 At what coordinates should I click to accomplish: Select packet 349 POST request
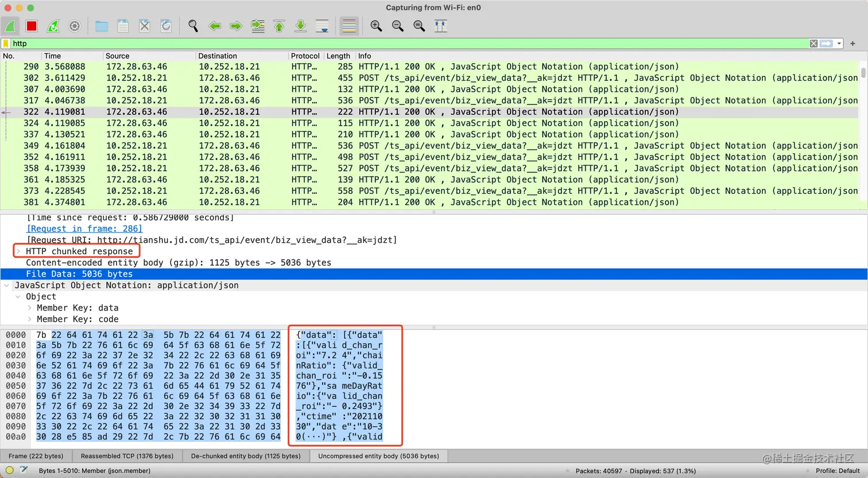(x=431, y=146)
